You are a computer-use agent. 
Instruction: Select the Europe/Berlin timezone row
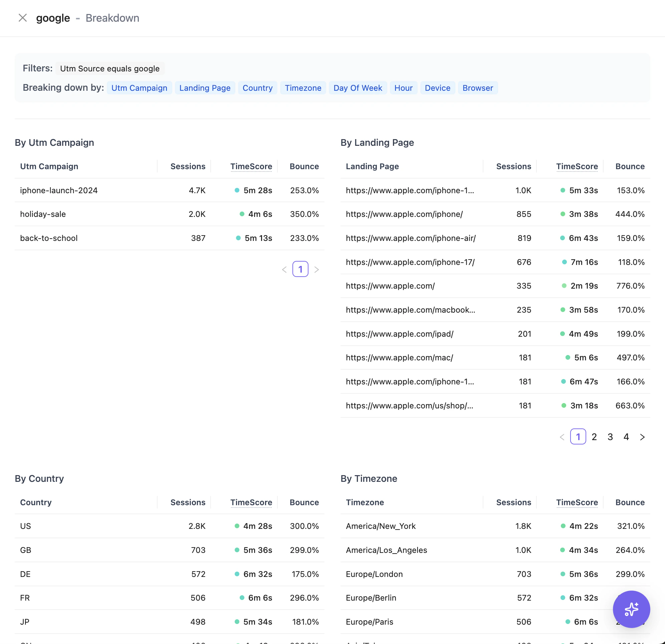495,598
